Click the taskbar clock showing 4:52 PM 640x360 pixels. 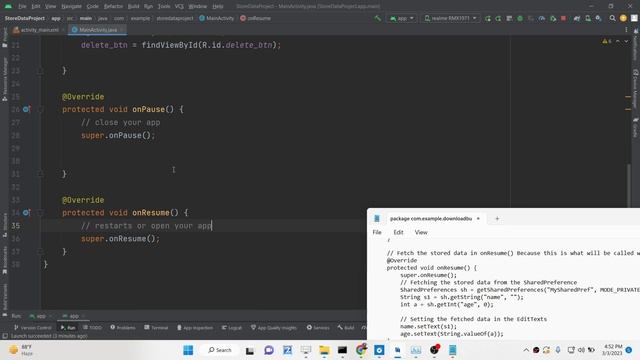pyautogui.click(x=613, y=350)
